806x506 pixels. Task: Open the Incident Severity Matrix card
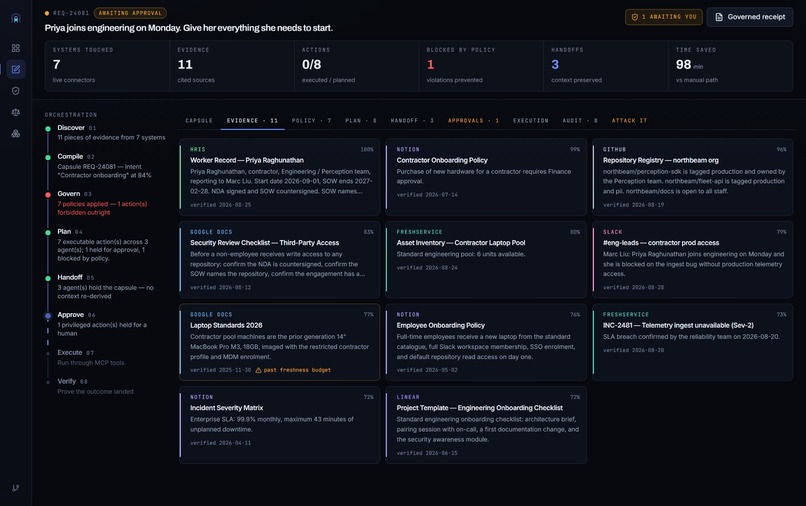pos(280,425)
